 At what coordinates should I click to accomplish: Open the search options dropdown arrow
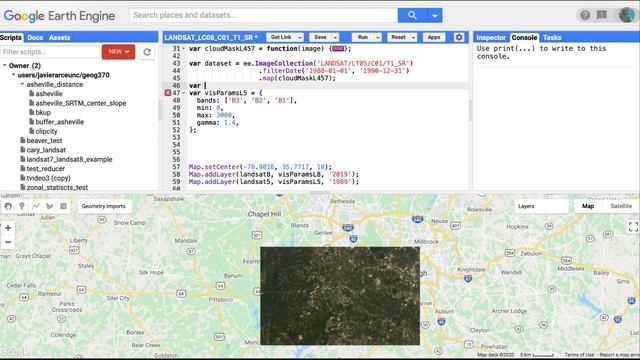[435, 16]
